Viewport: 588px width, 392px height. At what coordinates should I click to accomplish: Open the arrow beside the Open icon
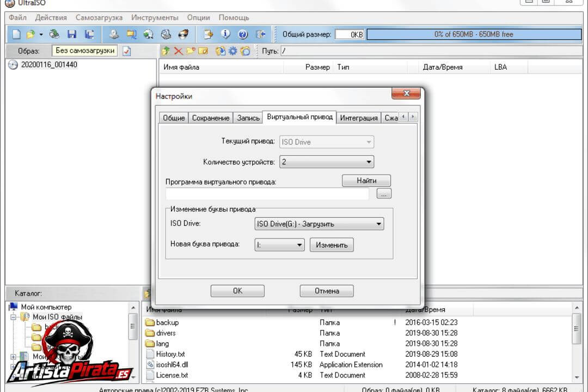[x=41, y=34]
